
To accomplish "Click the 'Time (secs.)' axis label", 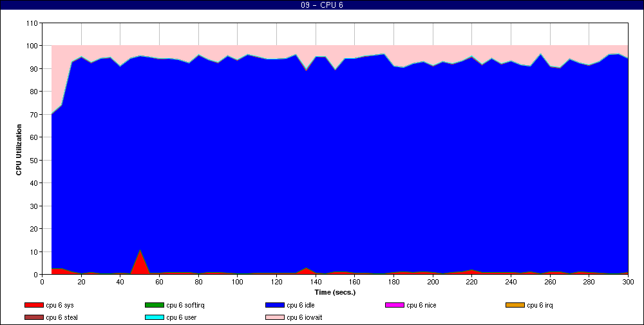I will point(335,293).
